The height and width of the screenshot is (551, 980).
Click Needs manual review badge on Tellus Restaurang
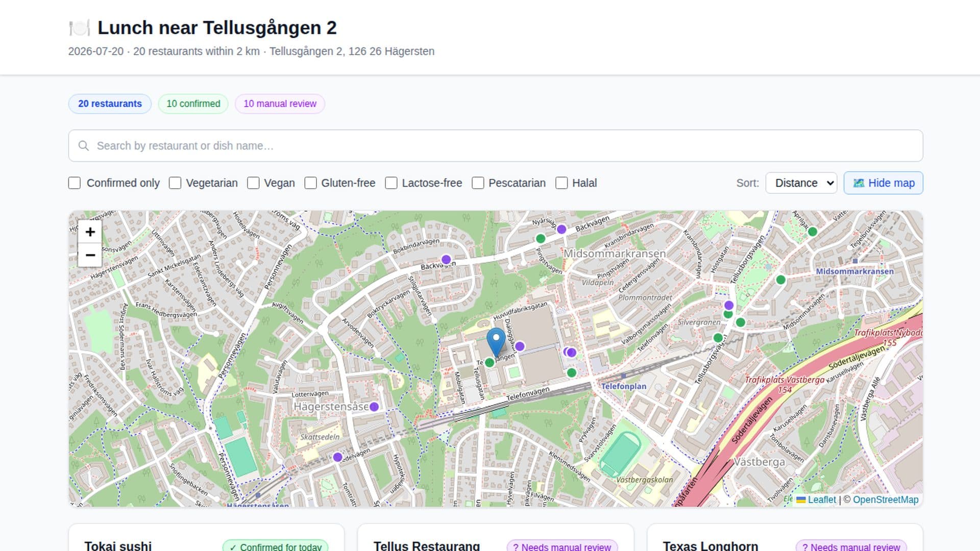(x=562, y=546)
